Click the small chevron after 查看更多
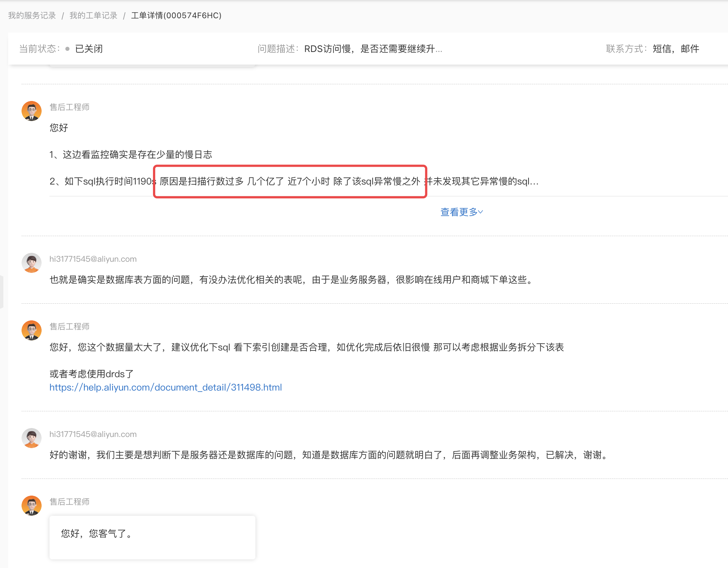This screenshot has height=568, width=728. point(481,212)
